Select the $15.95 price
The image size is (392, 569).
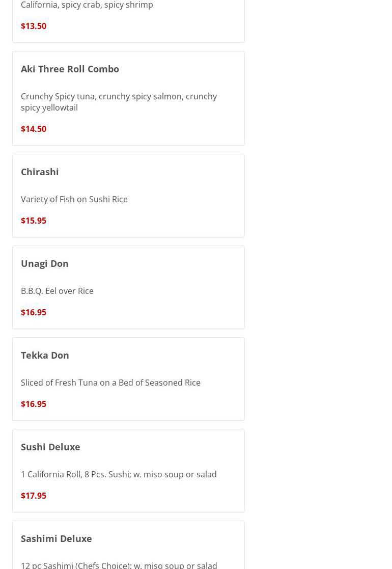(x=34, y=221)
